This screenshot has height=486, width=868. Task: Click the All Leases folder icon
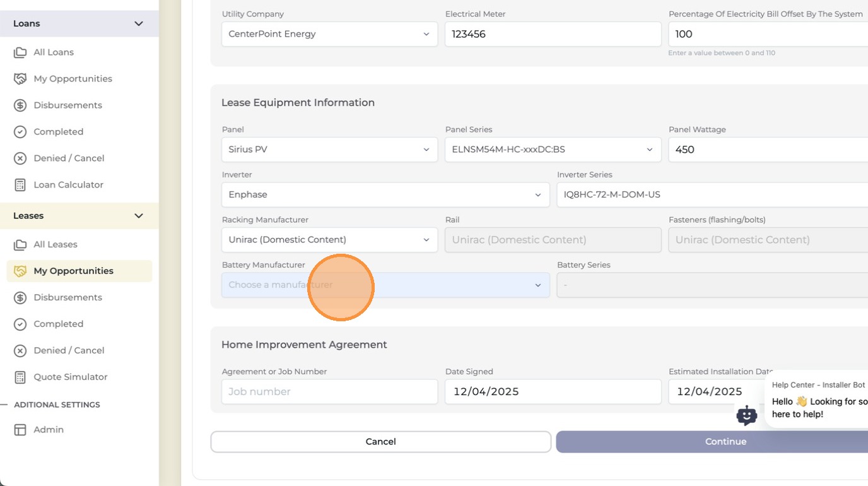20,244
